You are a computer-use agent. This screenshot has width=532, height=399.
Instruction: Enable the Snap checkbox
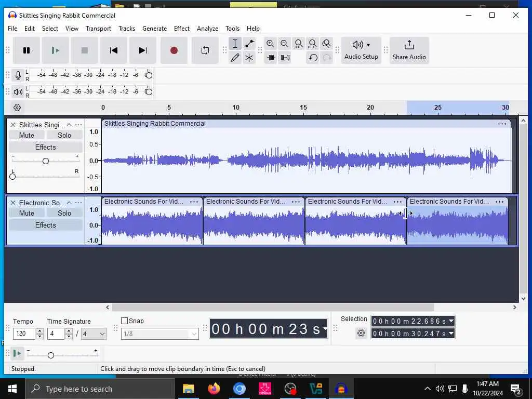pyautogui.click(x=125, y=321)
